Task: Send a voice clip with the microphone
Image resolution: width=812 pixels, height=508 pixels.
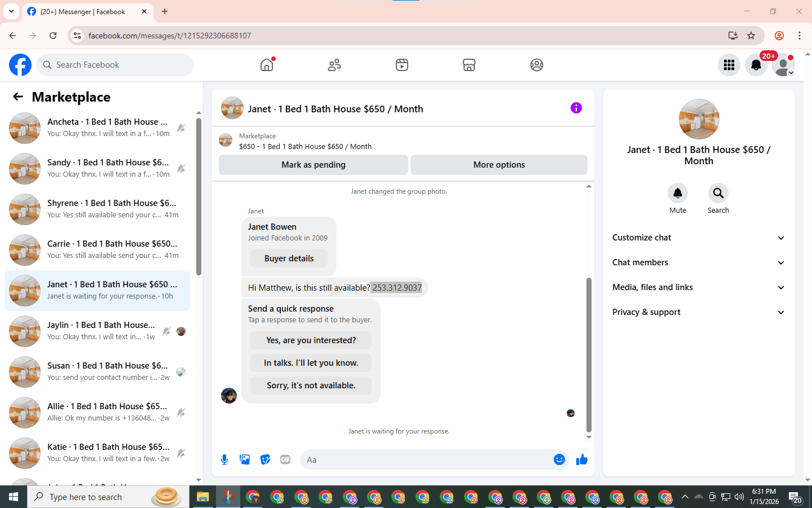Action: pos(224,459)
